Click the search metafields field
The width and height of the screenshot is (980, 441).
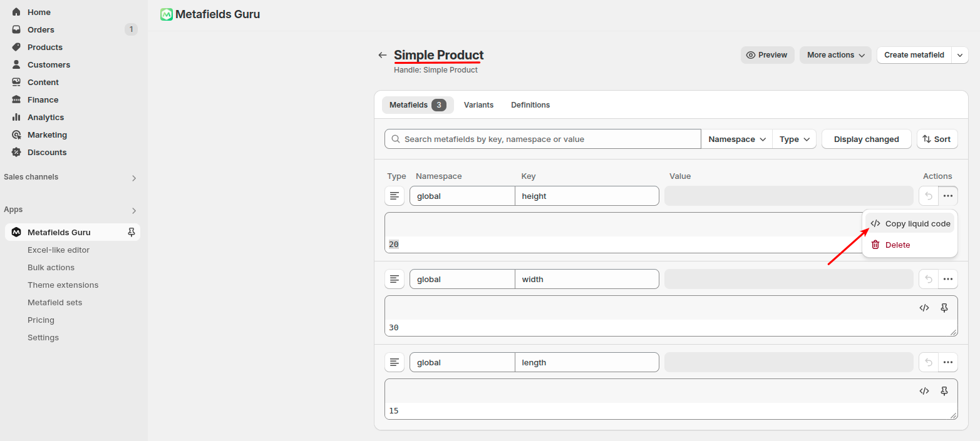pos(543,139)
